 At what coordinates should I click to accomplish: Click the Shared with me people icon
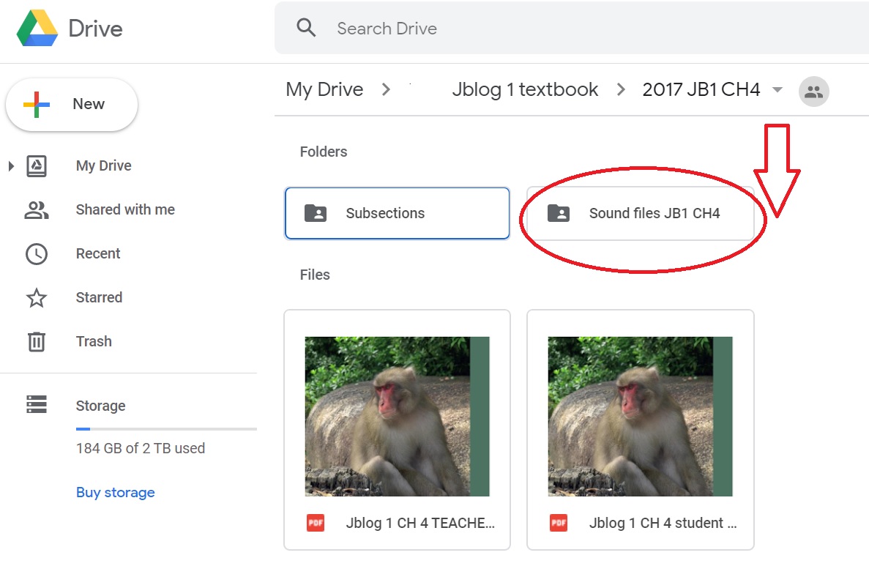pos(37,210)
